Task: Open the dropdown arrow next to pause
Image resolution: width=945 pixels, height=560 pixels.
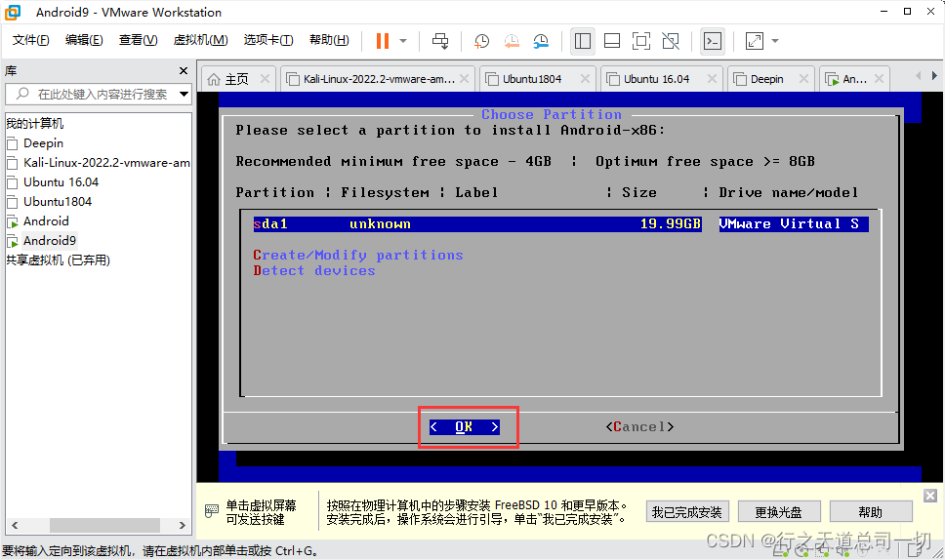Action: (403, 41)
